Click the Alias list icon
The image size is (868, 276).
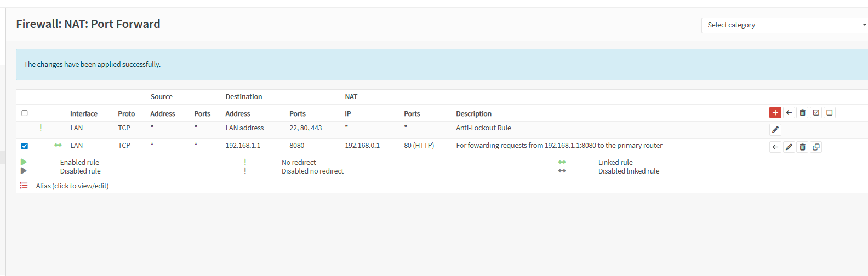pos(24,186)
